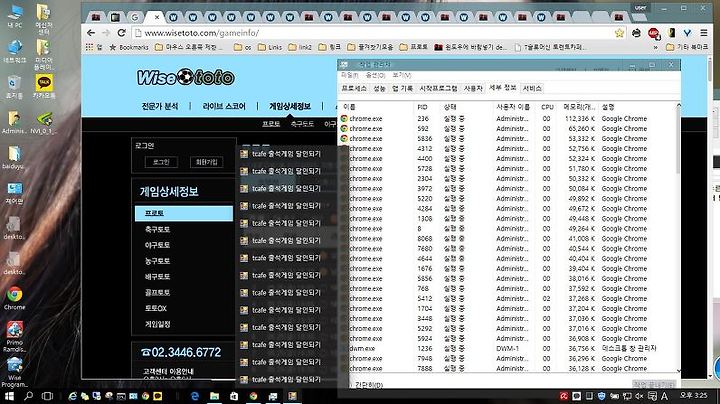Click the '로그인' button in the login box
Image resolution: width=720 pixels, height=404 pixels.
161,162
